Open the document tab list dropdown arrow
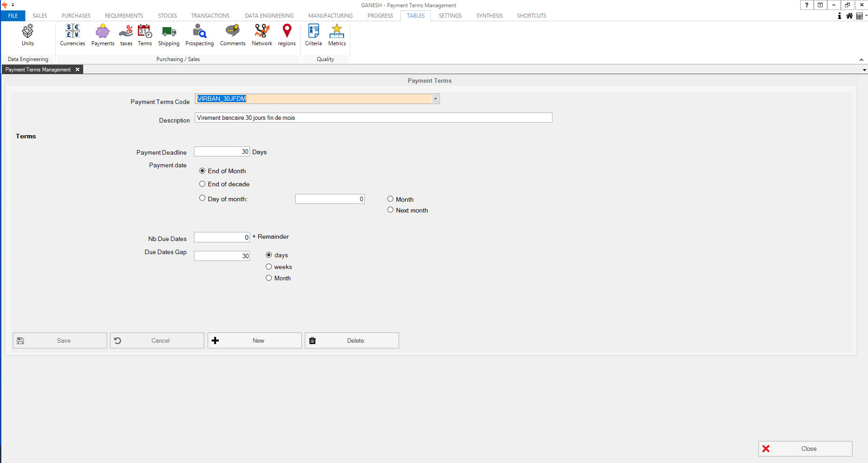 pyautogui.click(x=864, y=70)
